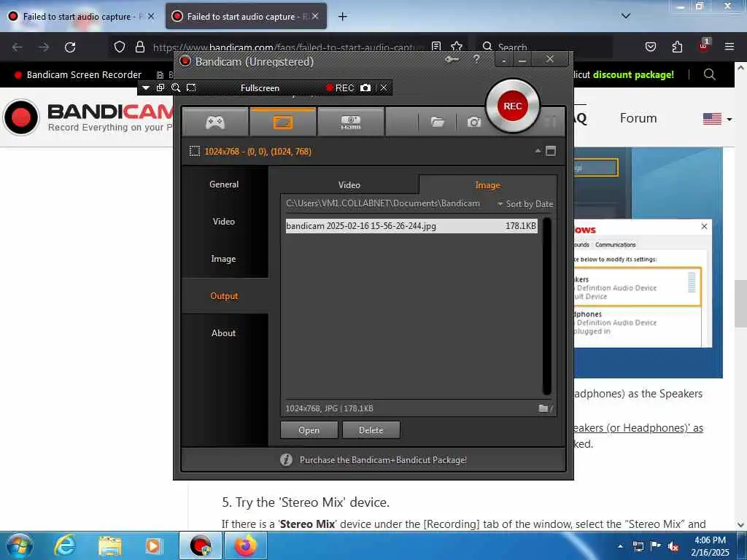Open Internet Explorer from taskbar
The height and width of the screenshot is (560, 747).
[65, 545]
